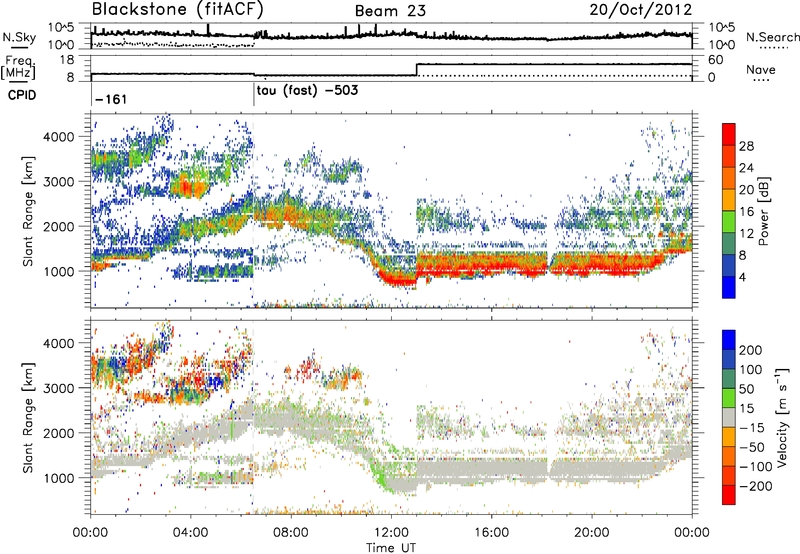Click the 'Blackstone (fitACF)' plot title
Screen dimensions: 800x554
[178, 10]
